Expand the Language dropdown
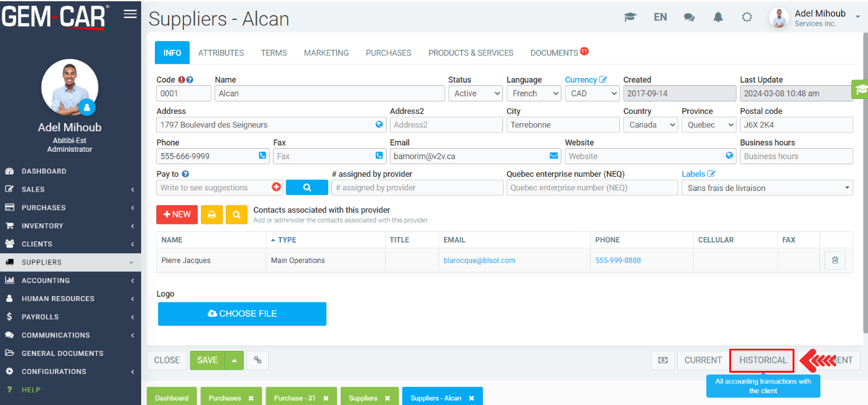The width and height of the screenshot is (868, 405). 533,93
